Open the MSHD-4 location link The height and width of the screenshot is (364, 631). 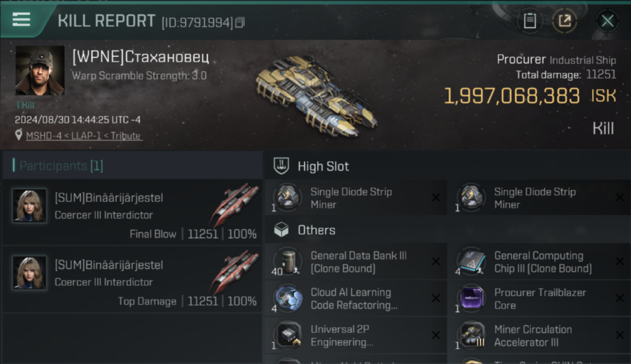pos(83,136)
